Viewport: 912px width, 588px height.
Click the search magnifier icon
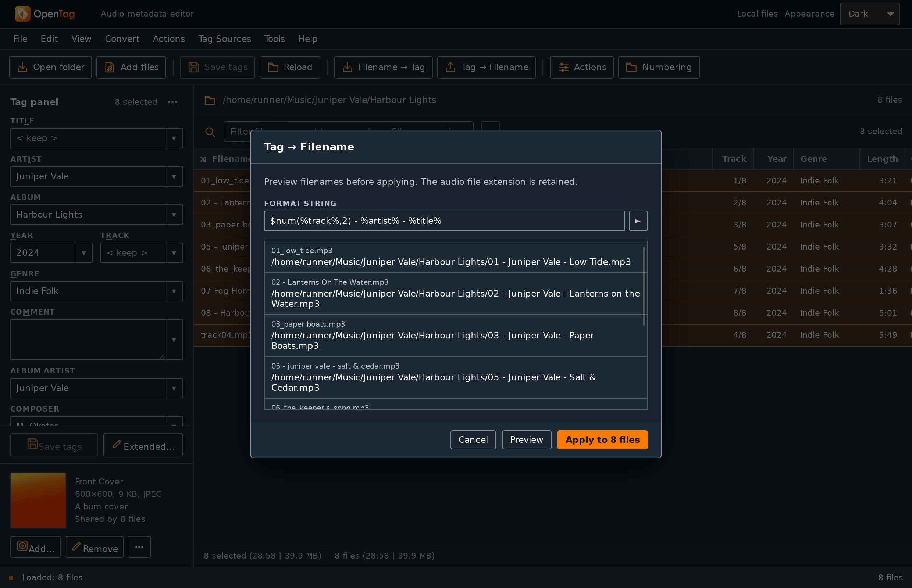tap(210, 132)
